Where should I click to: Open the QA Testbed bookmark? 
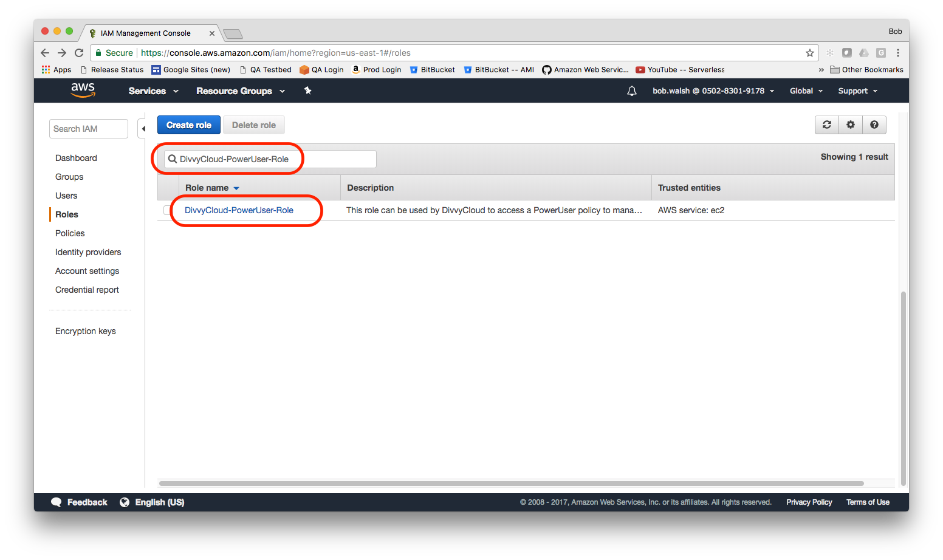[266, 70]
